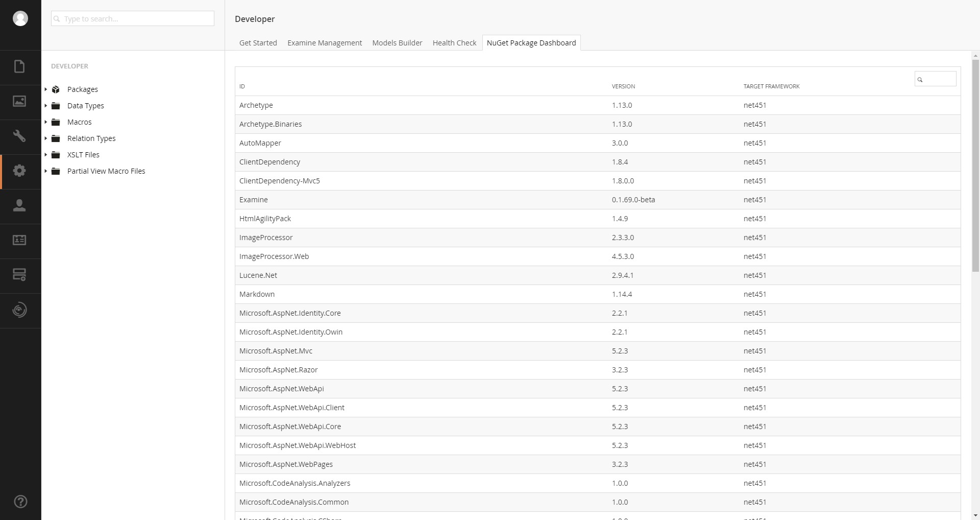Click the Examine package name
Screen dimensions: 980x520
click(x=253, y=200)
